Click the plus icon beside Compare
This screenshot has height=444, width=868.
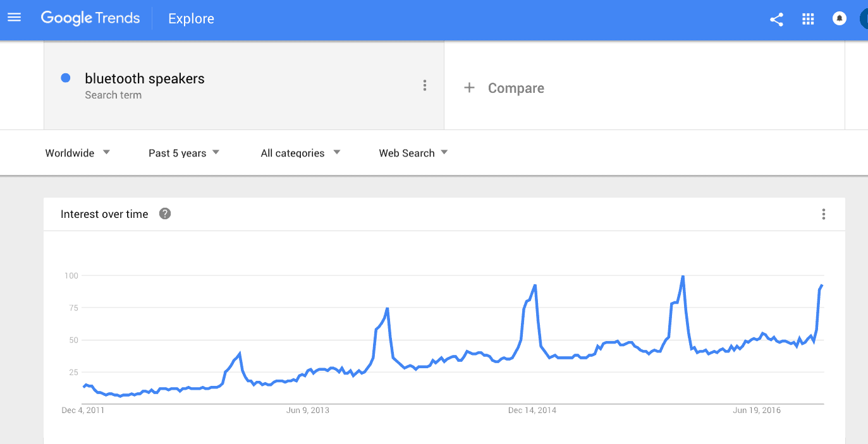tap(469, 88)
